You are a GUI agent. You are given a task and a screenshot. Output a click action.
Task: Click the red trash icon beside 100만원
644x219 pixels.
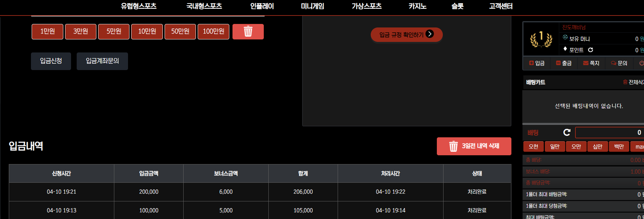(x=248, y=32)
